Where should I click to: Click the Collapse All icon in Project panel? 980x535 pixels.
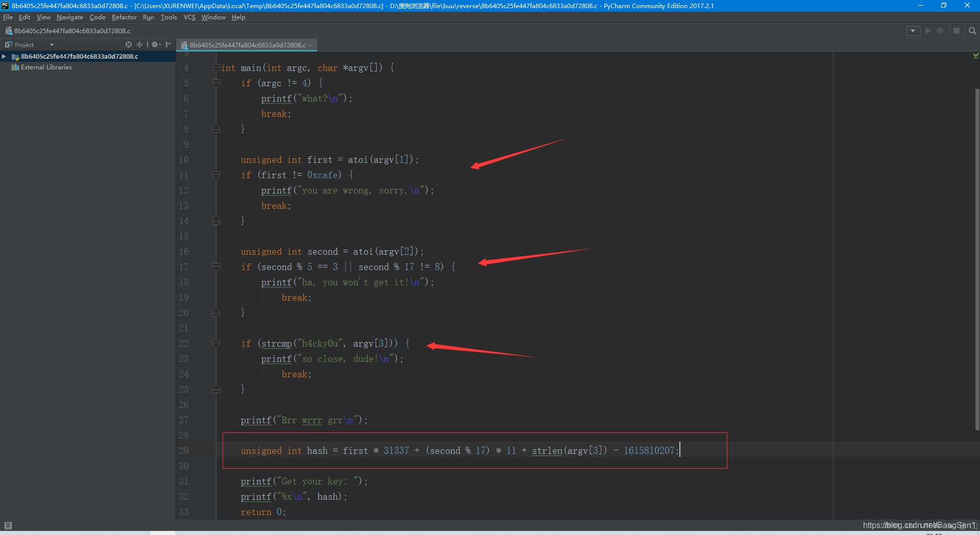coord(139,45)
